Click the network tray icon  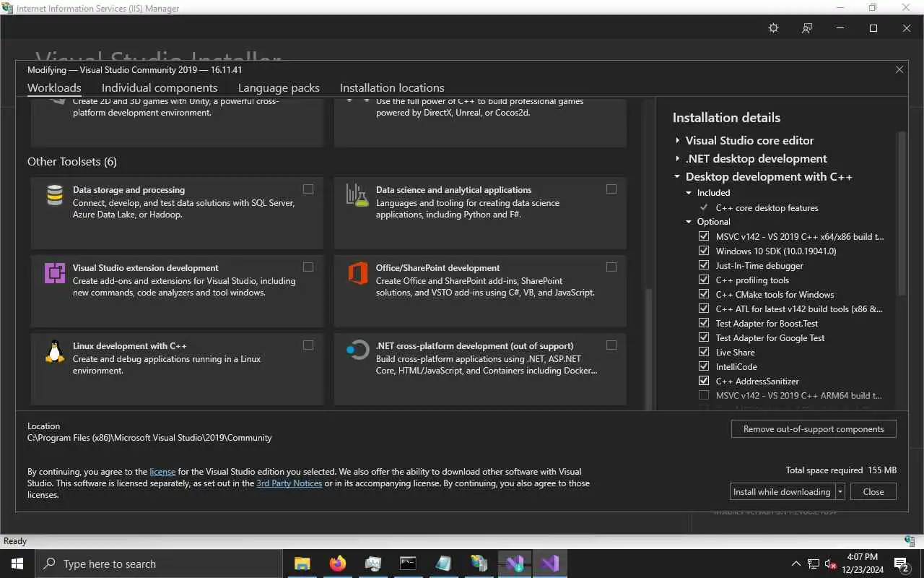[814, 564]
